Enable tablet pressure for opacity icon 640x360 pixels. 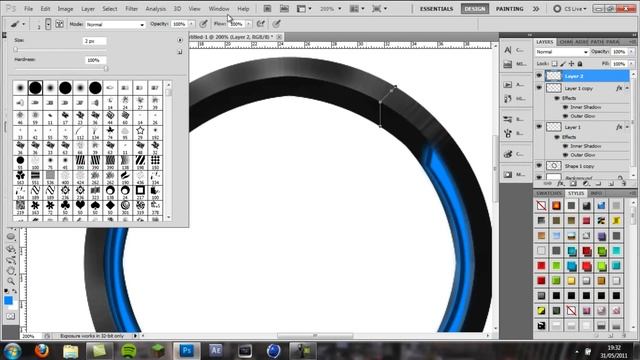coord(203,24)
